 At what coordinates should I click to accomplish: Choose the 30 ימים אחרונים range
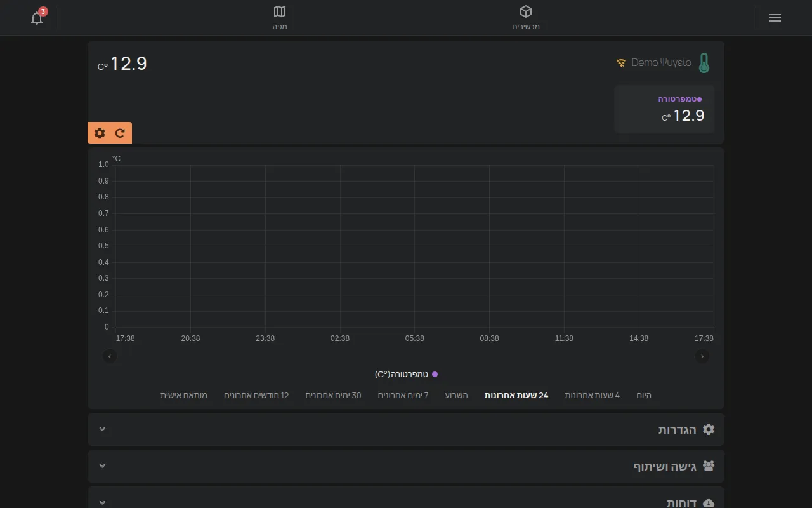(x=333, y=395)
